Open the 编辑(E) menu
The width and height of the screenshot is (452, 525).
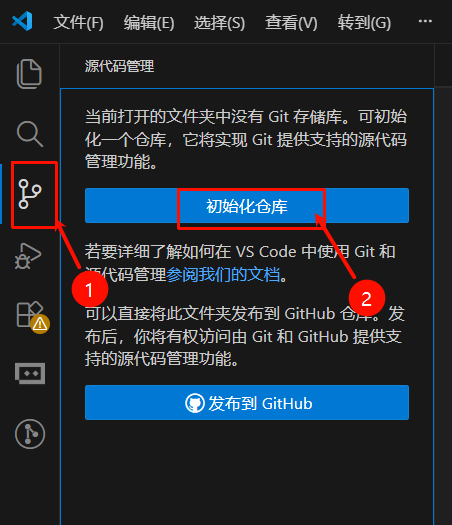[149, 22]
